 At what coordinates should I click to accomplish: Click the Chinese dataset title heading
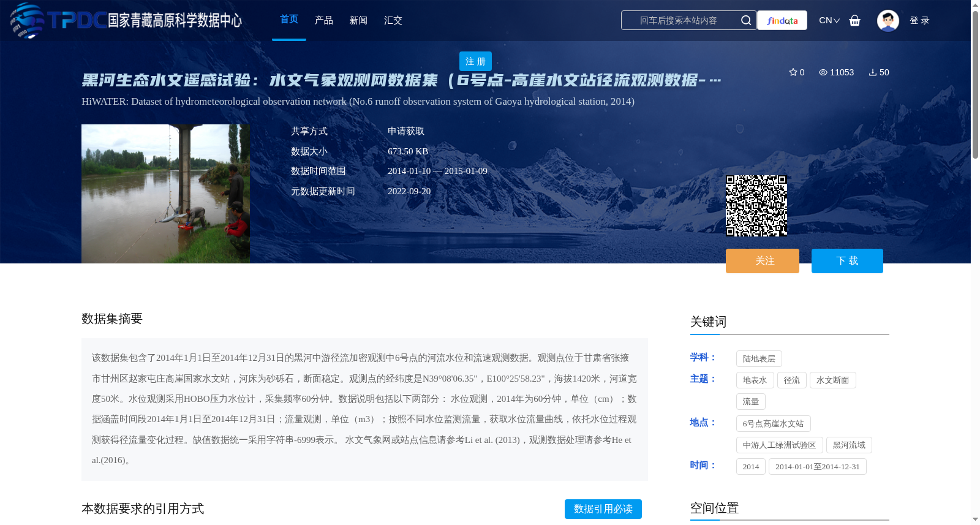point(401,80)
